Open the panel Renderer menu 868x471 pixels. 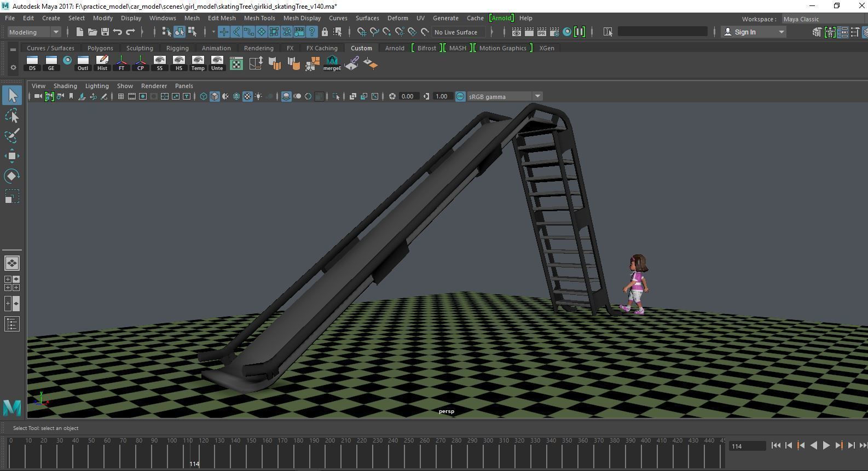click(154, 86)
